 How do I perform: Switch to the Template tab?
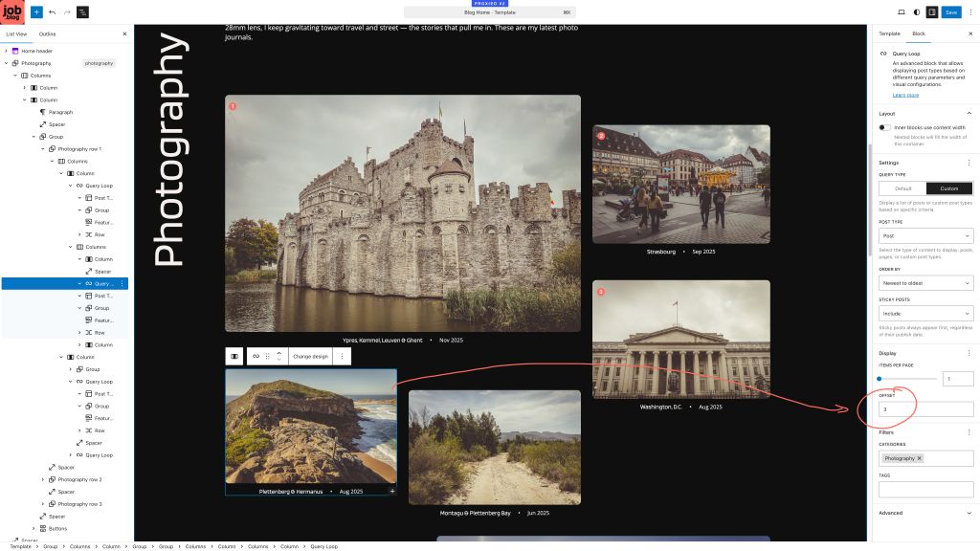tap(890, 33)
